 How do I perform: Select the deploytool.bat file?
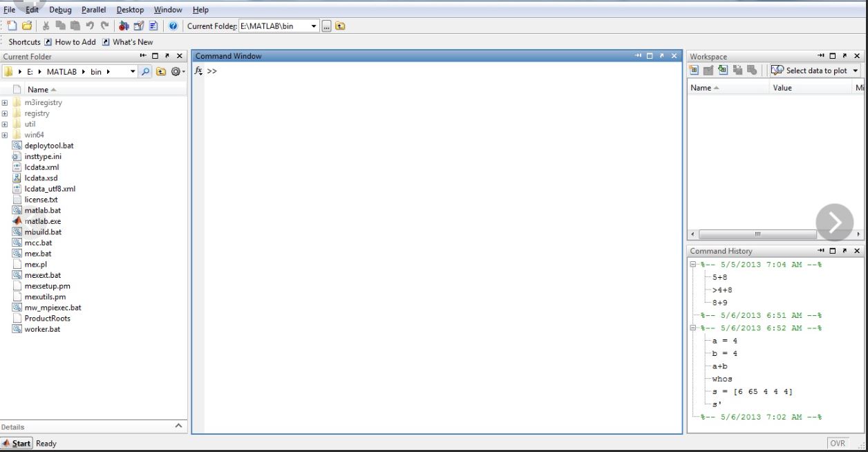pos(49,146)
